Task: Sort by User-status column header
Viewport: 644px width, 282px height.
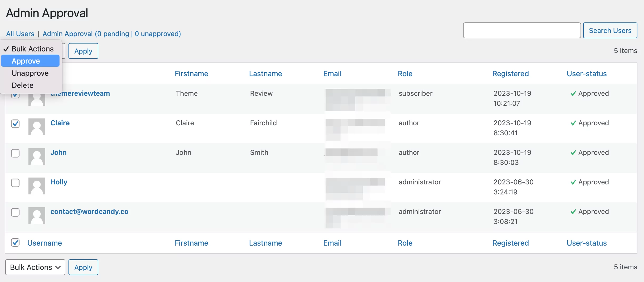Action: [587, 74]
